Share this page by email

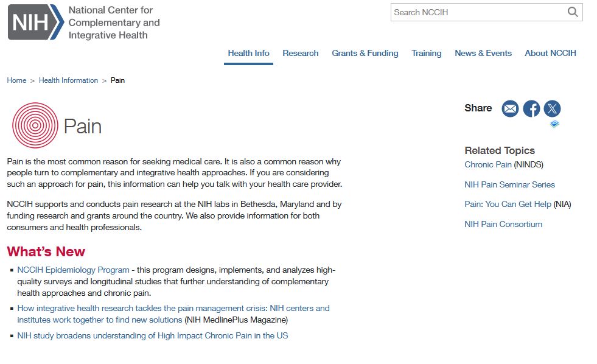click(510, 109)
